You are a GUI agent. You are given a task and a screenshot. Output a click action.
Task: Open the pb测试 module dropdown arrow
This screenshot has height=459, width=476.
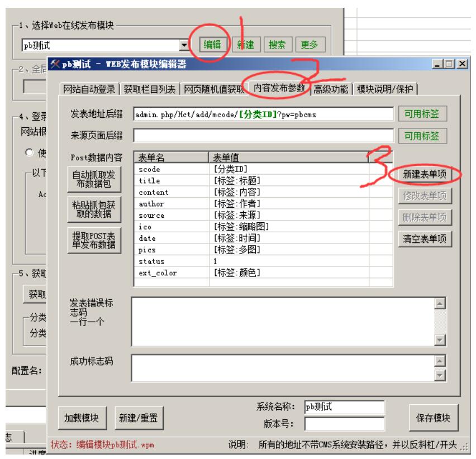[184, 45]
